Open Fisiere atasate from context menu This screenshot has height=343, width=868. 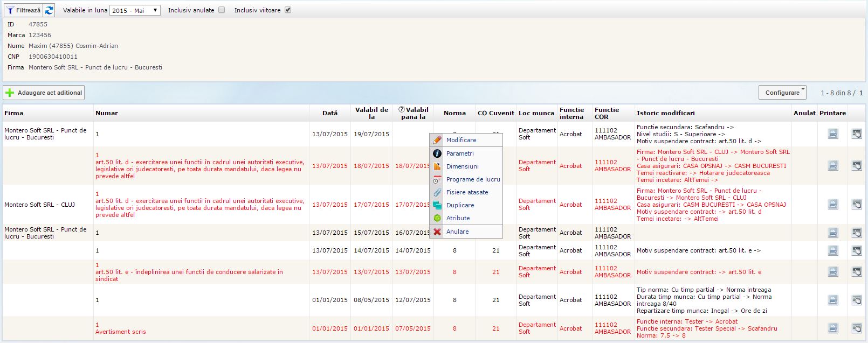click(467, 192)
